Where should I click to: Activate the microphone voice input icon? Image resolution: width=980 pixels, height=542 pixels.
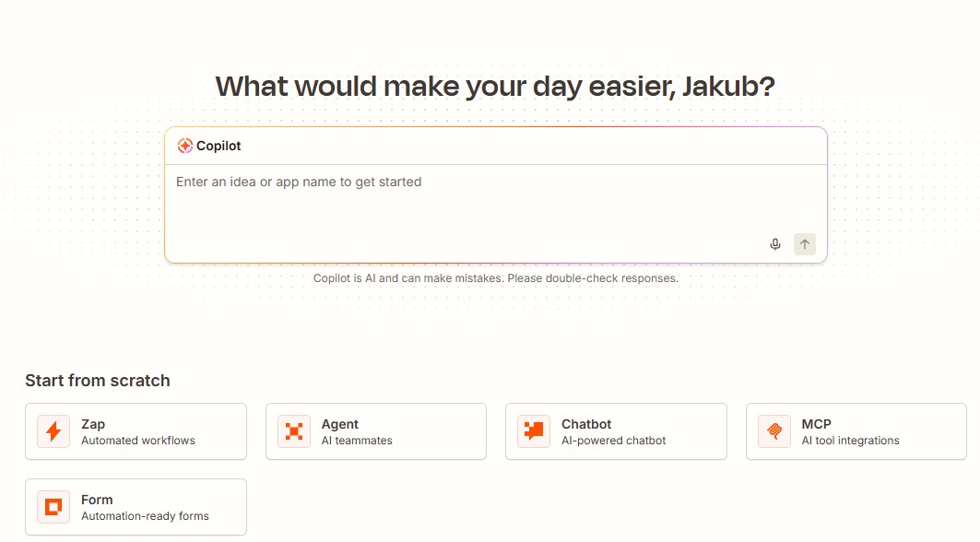click(775, 244)
